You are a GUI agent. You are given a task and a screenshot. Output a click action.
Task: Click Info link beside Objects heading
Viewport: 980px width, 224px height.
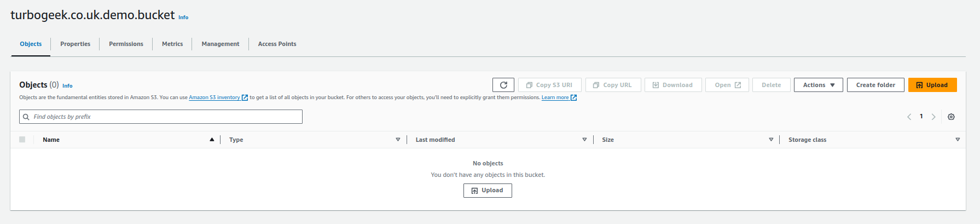67,86
